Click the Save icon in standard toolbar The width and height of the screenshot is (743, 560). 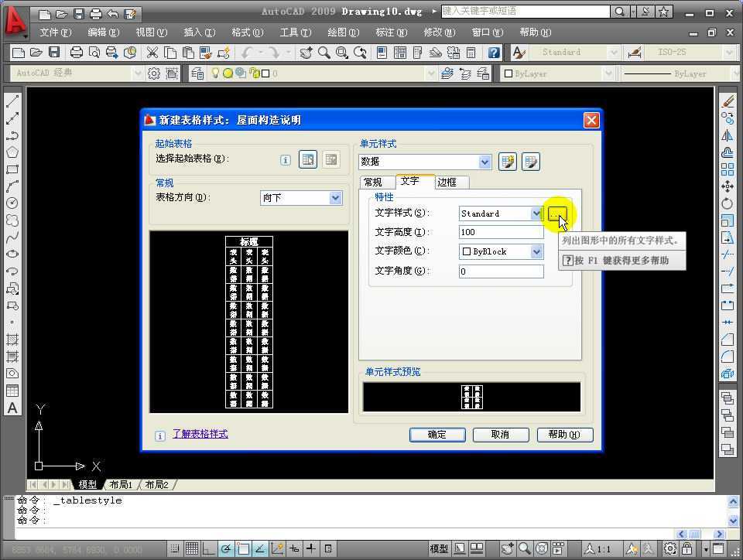coord(54,52)
